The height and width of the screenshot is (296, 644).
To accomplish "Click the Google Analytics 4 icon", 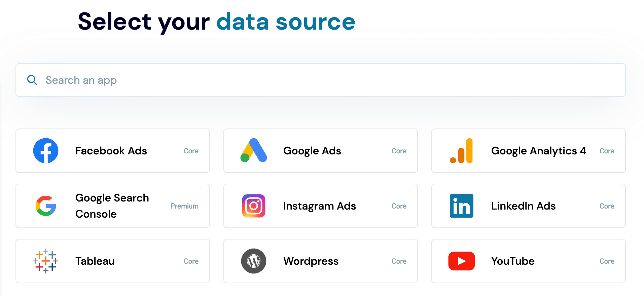I will point(461,151).
